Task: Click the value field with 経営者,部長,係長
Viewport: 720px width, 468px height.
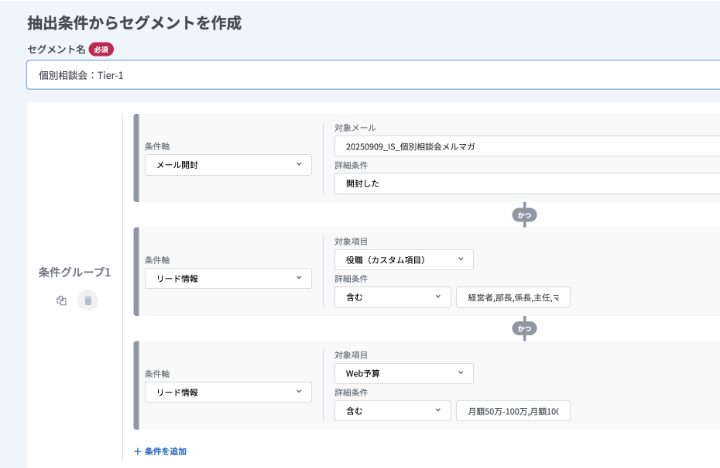Action: (512, 297)
